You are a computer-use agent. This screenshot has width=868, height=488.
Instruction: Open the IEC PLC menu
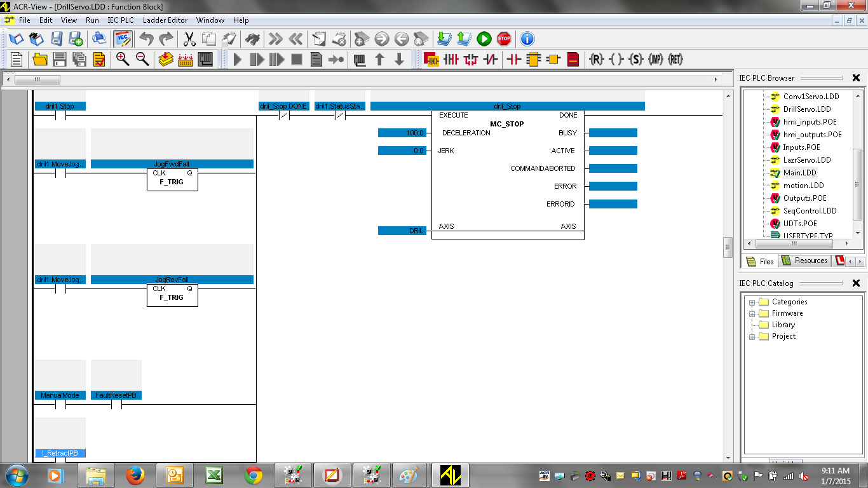tap(121, 20)
